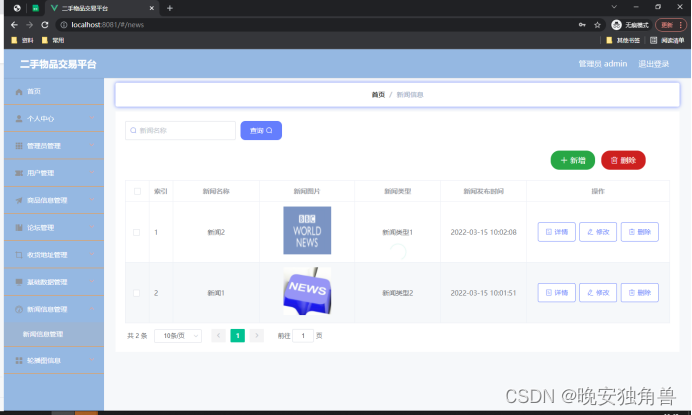This screenshot has width=692, height=415.
Task: Click the 管理员 admin label
Action: 603,64
